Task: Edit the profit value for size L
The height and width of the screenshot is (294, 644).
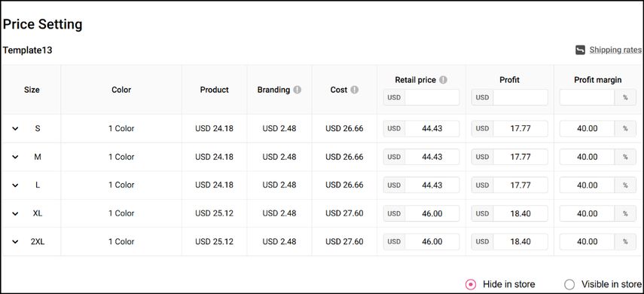Action: [x=520, y=185]
